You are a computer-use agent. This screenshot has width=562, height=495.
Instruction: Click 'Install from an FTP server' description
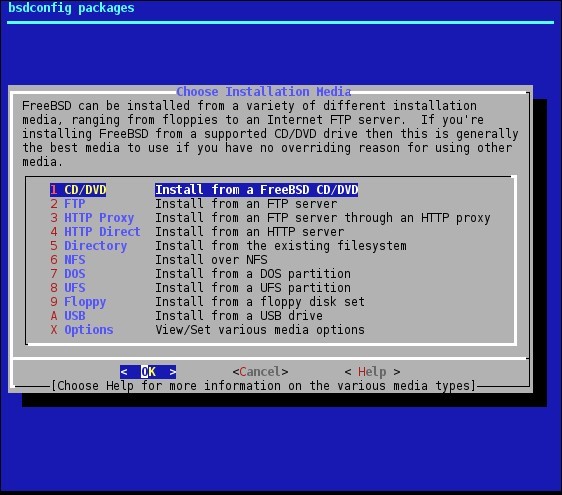point(246,204)
